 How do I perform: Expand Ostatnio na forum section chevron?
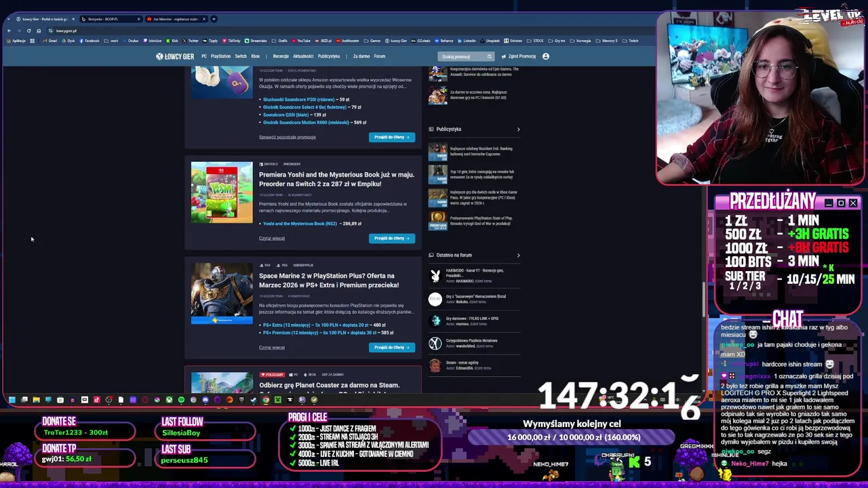(518, 255)
